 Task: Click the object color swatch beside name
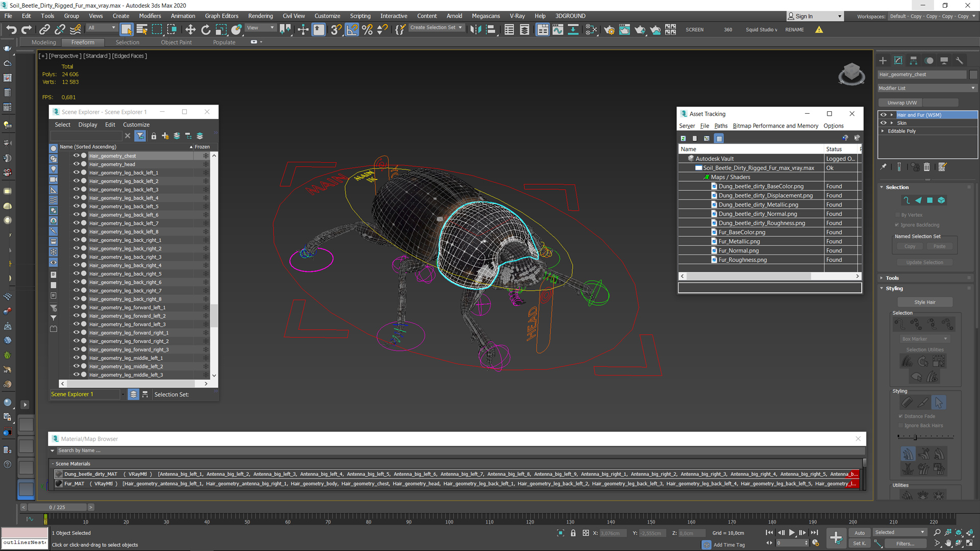point(973,74)
